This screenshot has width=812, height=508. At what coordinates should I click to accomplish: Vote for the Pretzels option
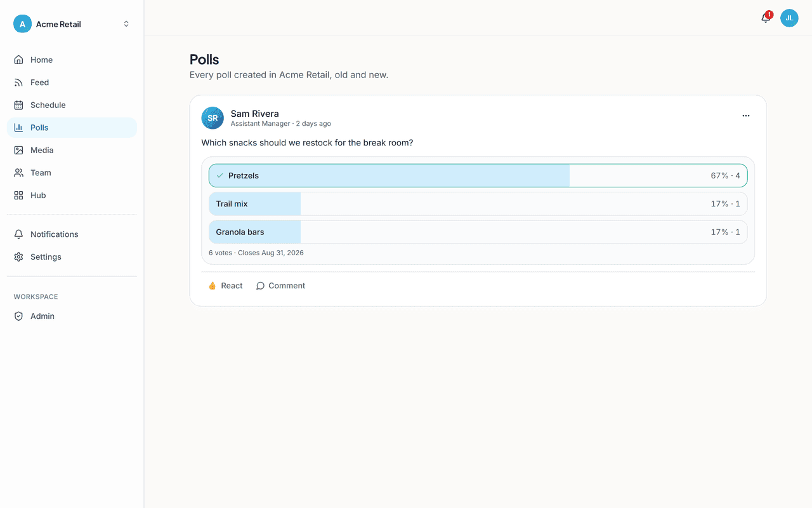(x=478, y=175)
